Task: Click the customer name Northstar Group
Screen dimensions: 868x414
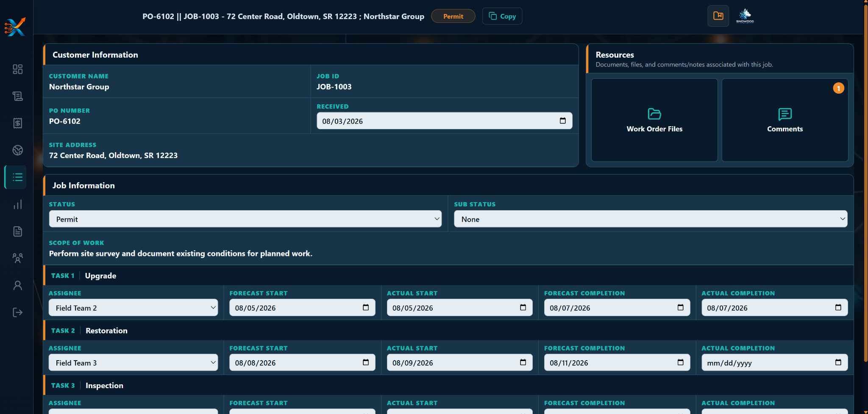Action: [x=79, y=86]
